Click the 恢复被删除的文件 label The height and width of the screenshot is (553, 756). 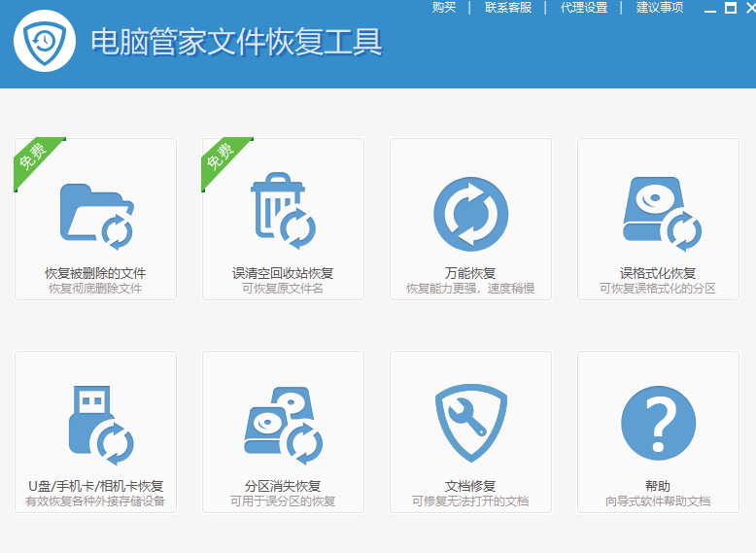coord(95,273)
